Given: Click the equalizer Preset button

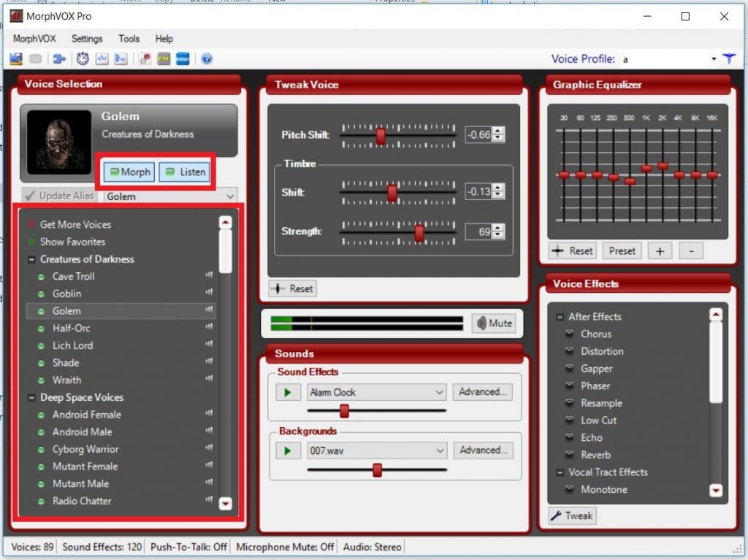Looking at the screenshot, I should [x=622, y=251].
